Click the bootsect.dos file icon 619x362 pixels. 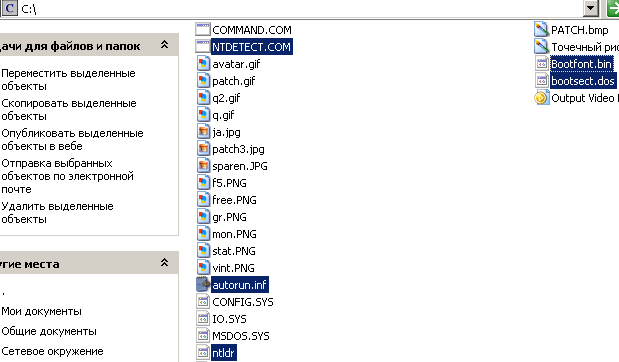pos(542,81)
